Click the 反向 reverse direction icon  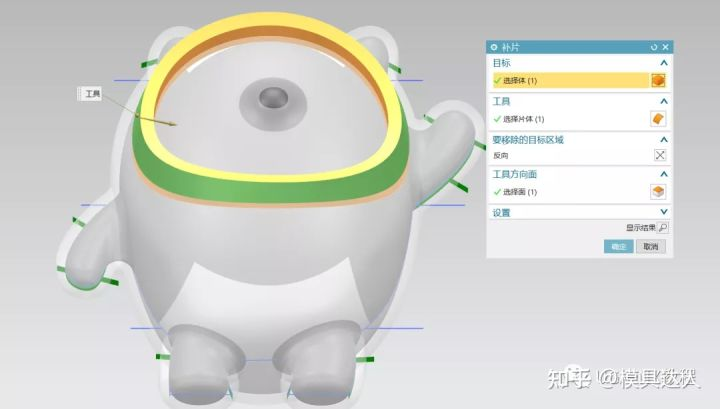click(x=660, y=155)
